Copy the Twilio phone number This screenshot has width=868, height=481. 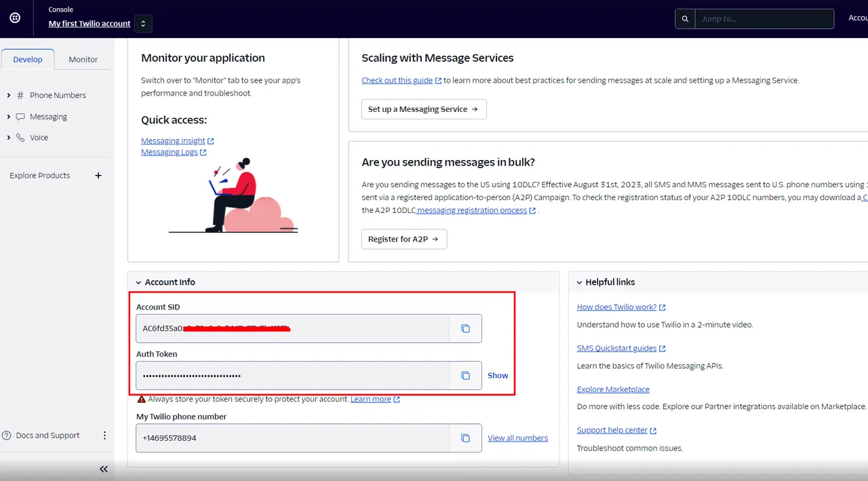pyautogui.click(x=465, y=438)
